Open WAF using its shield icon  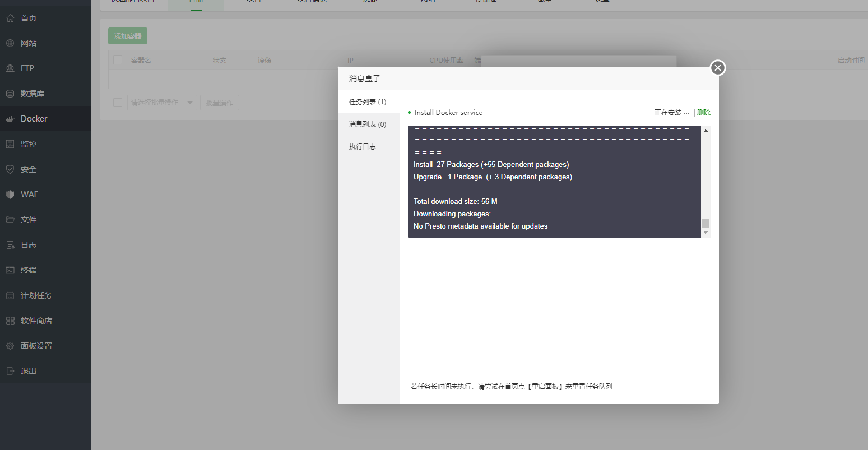(10, 194)
